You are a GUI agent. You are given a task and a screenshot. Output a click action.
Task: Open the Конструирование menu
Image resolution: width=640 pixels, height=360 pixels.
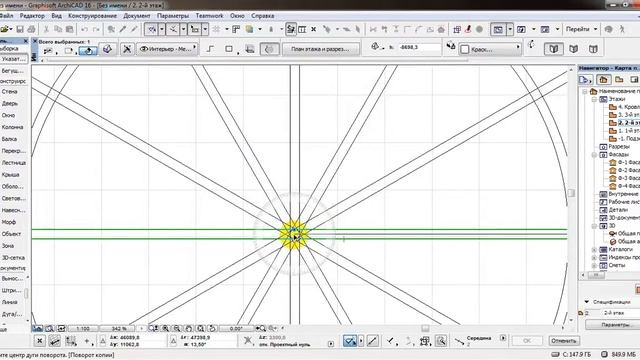click(x=92, y=16)
